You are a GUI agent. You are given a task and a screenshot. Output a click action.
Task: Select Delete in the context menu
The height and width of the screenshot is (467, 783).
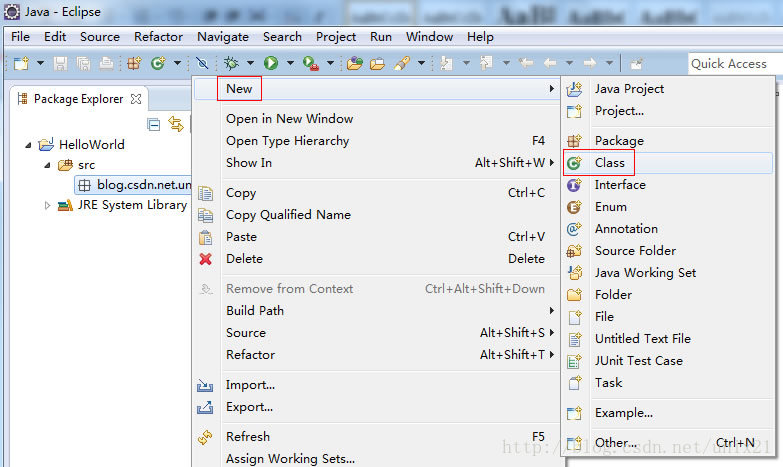click(376, 259)
